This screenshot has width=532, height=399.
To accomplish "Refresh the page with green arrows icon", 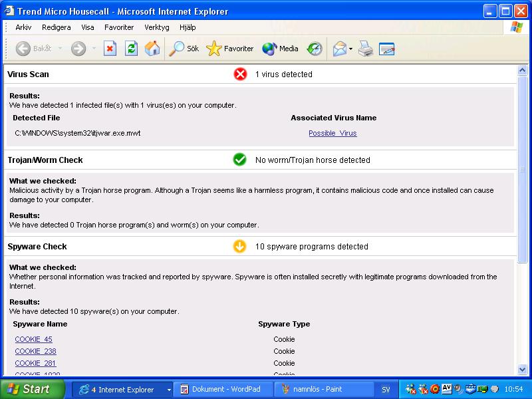I will point(131,49).
